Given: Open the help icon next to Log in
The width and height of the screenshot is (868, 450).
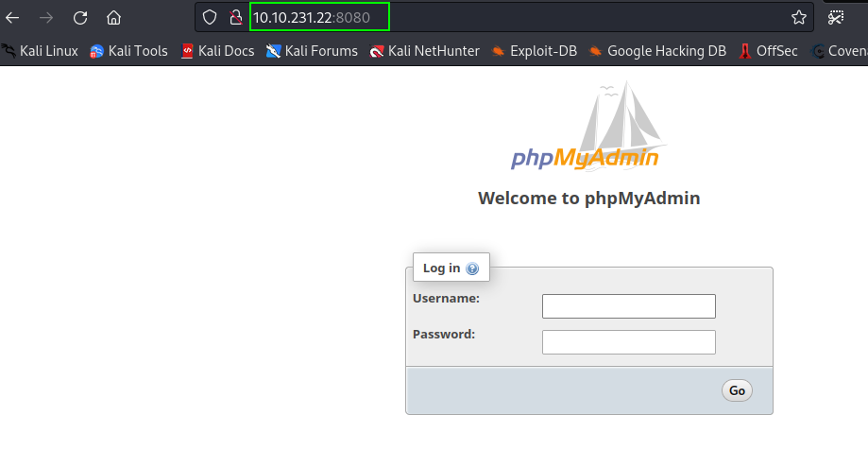Looking at the screenshot, I should (x=472, y=268).
